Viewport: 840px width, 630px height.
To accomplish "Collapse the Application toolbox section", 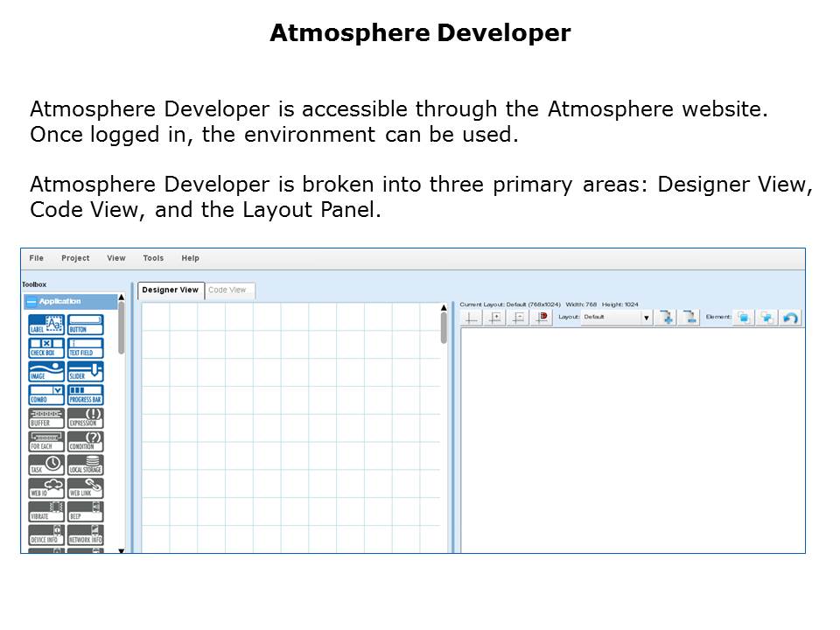I will (32, 301).
